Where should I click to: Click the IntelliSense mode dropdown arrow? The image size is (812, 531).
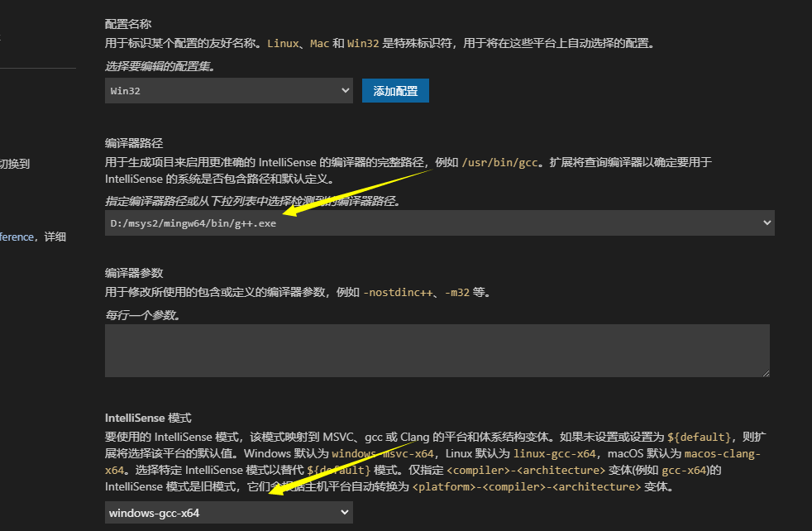pos(343,512)
